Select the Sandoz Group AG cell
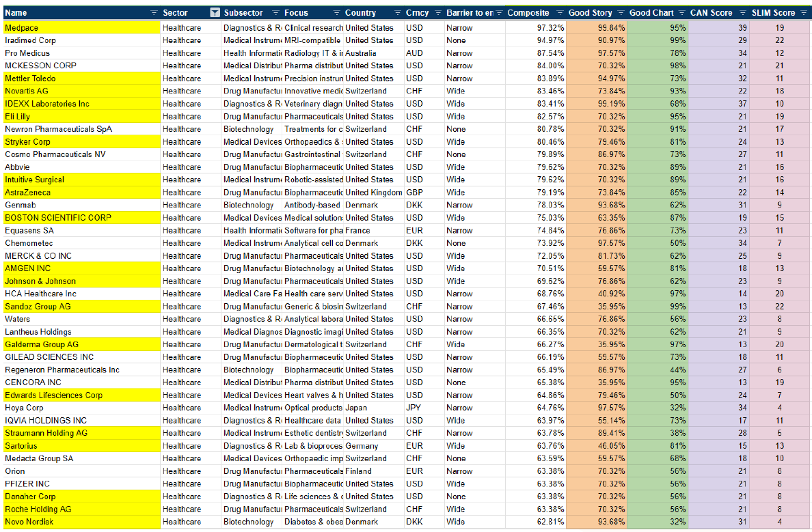The width and height of the screenshot is (812, 532). (x=82, y=307)
